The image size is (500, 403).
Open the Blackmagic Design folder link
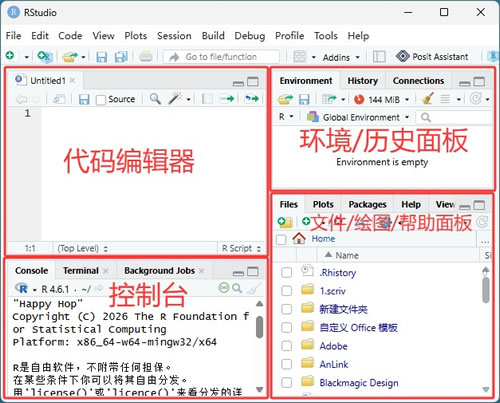click(359, 383)
